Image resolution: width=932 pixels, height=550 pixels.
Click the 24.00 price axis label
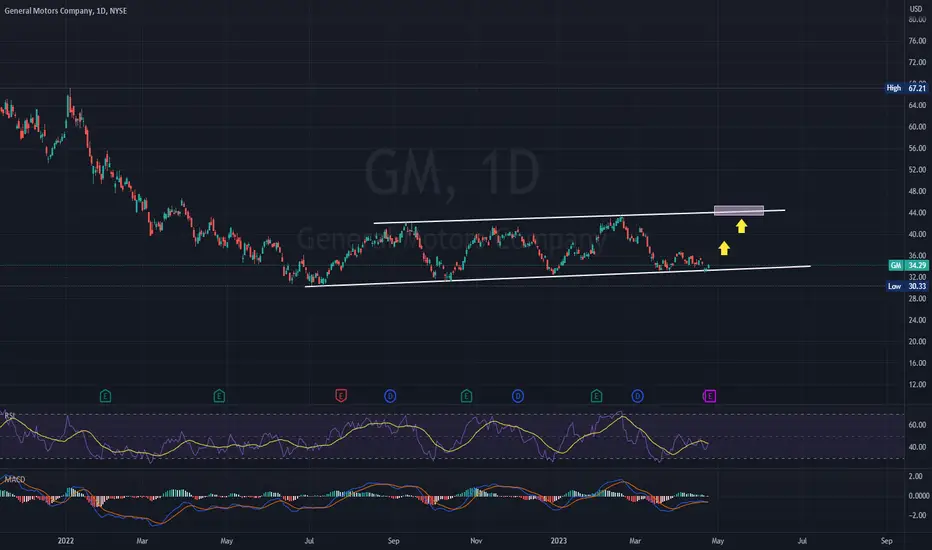(917, 320)
